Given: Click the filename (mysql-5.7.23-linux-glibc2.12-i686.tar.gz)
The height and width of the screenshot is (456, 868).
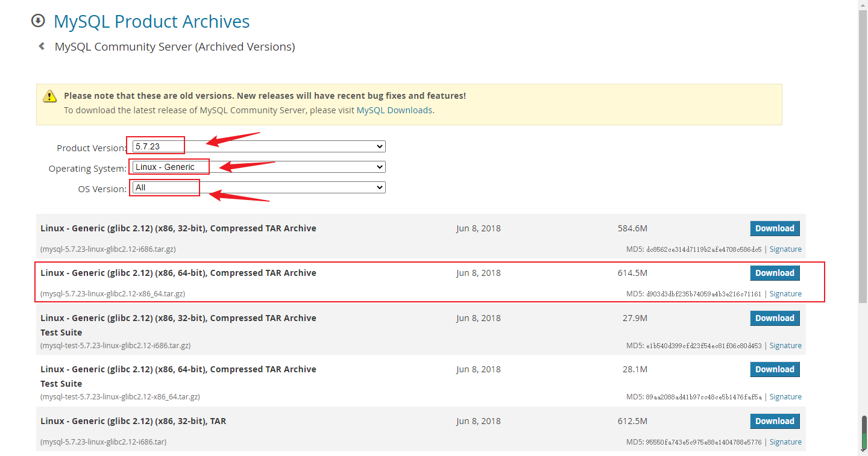Looking at the screenshot, I should pyautogui.click(x=108, y=249).
